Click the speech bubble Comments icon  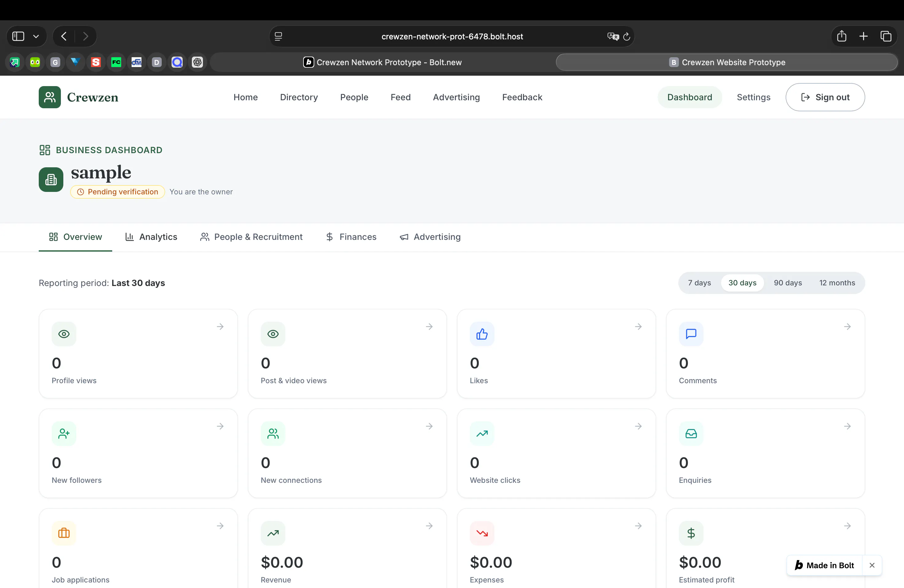(691, 334)
